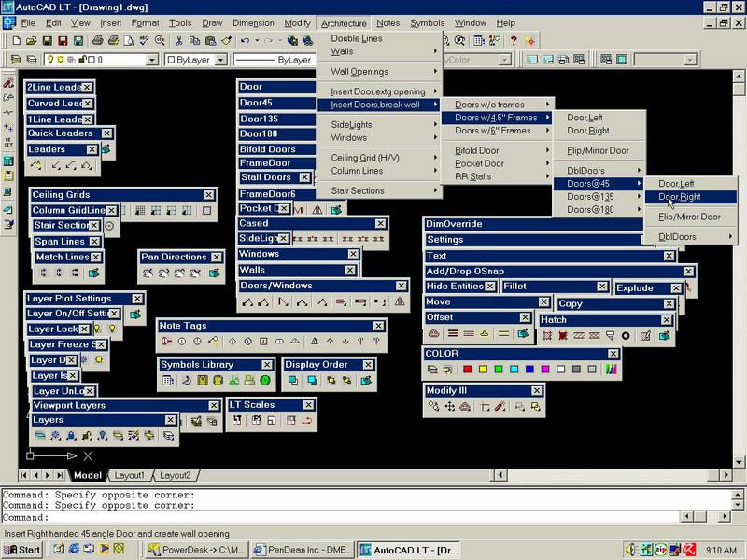Image resolution: width=747 pixels, height=560 pixels.
Task: Close the Note Tags toolbar
Action: click(x=379, y=326)
